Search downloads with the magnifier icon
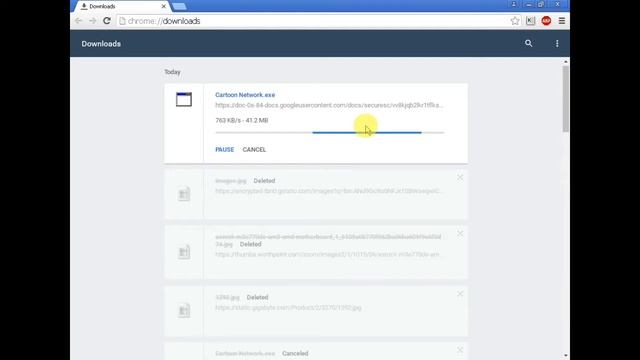640x360 pixels. point(529,43)
